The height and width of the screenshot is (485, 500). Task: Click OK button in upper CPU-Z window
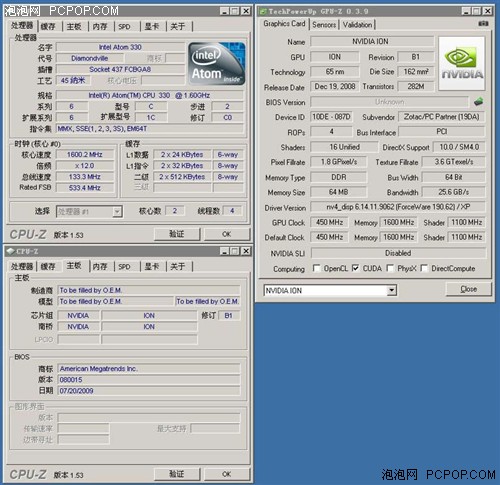point(227,234)
